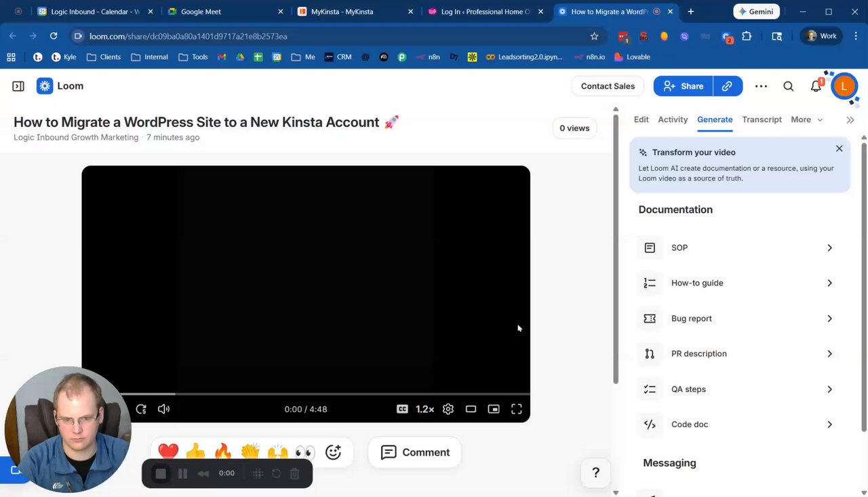React with the red heart emoji
868x497 pixels.
click(168, 451)
